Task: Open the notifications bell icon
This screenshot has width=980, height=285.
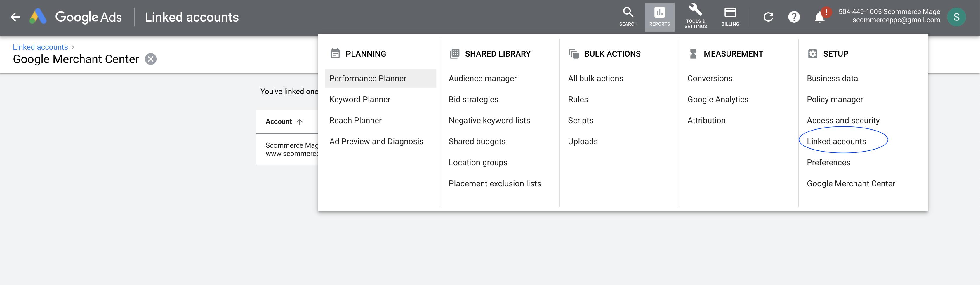Action: click(x=820, y=17)
